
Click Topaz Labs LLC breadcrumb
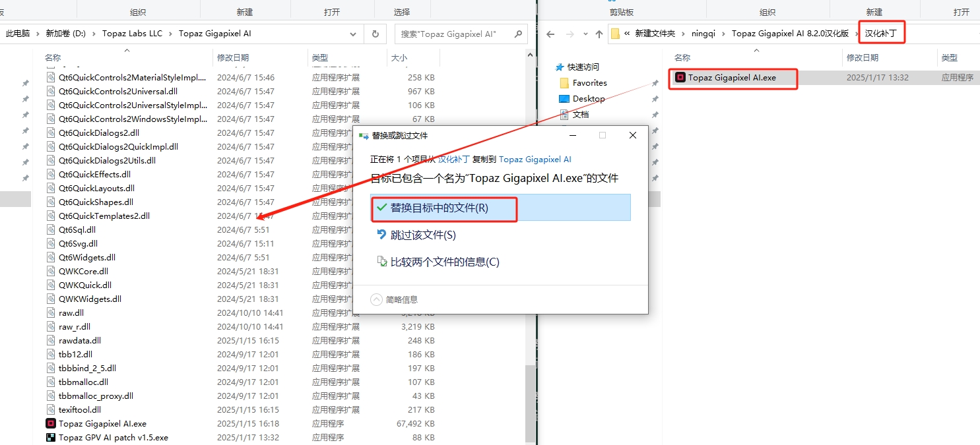click(x=132, y=34)
